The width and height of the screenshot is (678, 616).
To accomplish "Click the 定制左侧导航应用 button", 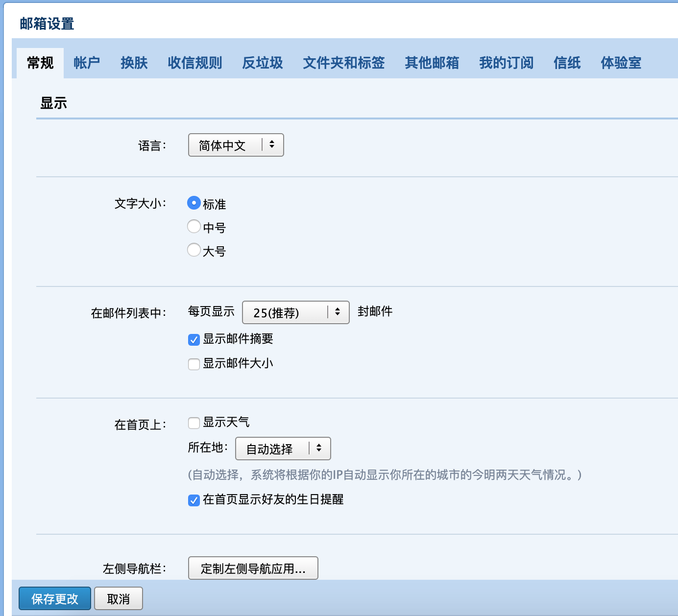I will (x=253, y=568).
